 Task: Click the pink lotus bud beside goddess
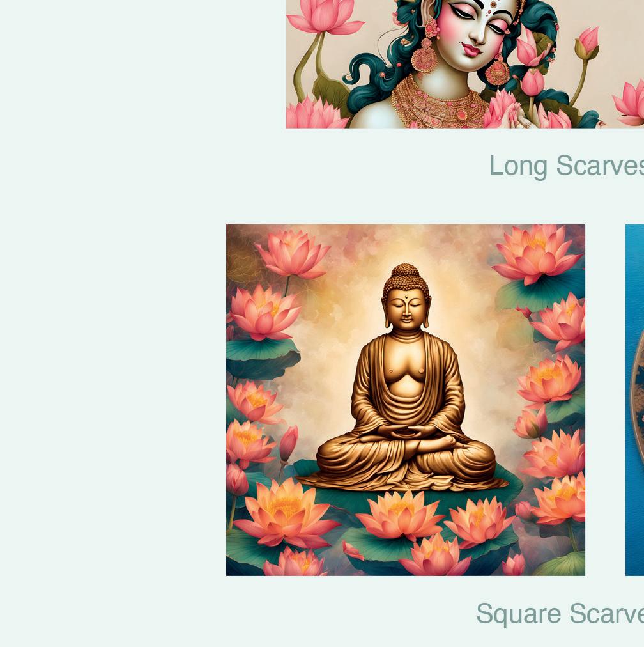pyautogui.click(x=588, y=42)
